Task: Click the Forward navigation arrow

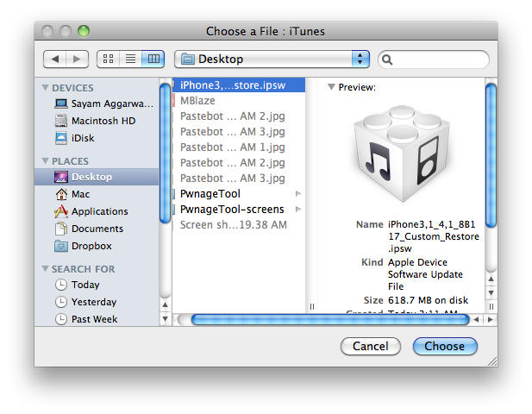Action: [x=77, y=60]
